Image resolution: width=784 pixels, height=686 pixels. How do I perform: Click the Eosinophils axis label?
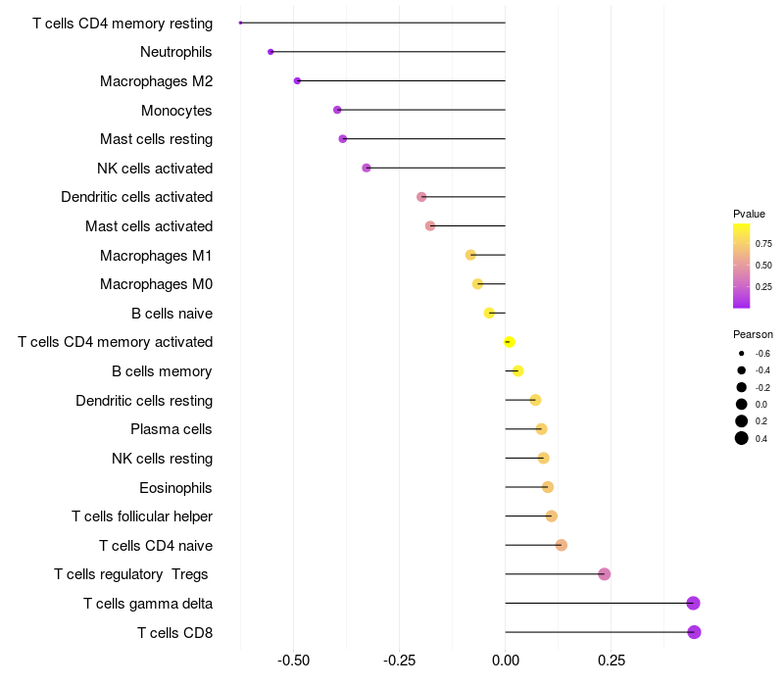(175, 487)
